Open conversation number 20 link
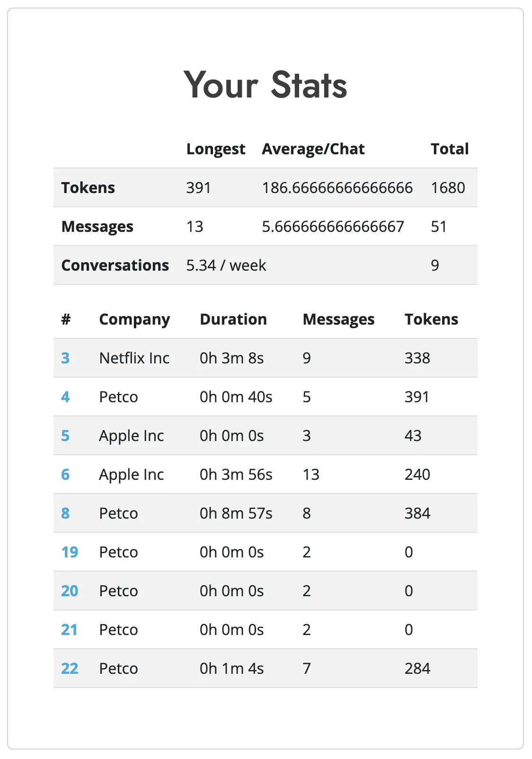532x759 pixels. [70, 591]
